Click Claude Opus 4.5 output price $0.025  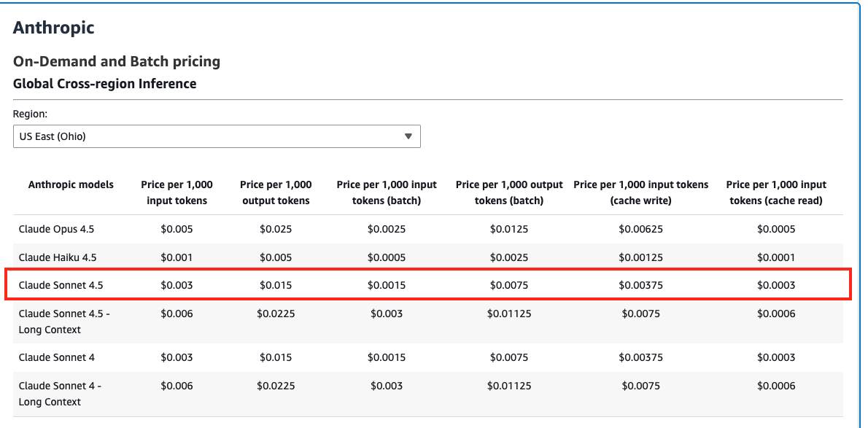[x=276, y=229]
